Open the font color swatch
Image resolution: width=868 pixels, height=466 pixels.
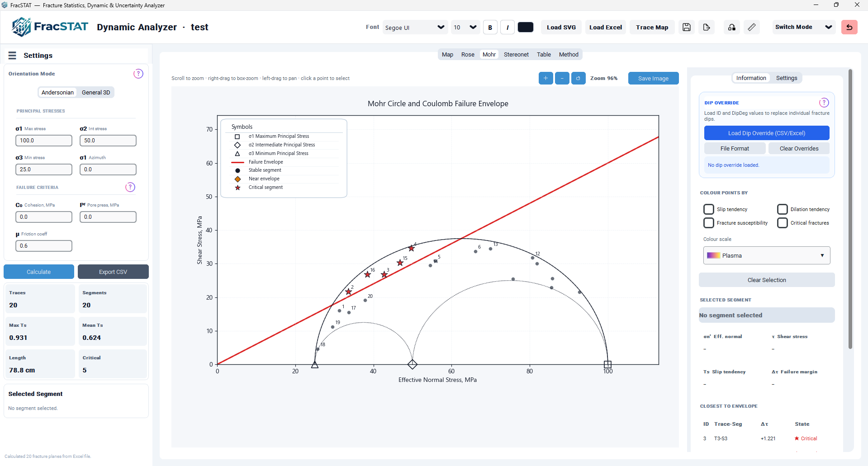525,27
